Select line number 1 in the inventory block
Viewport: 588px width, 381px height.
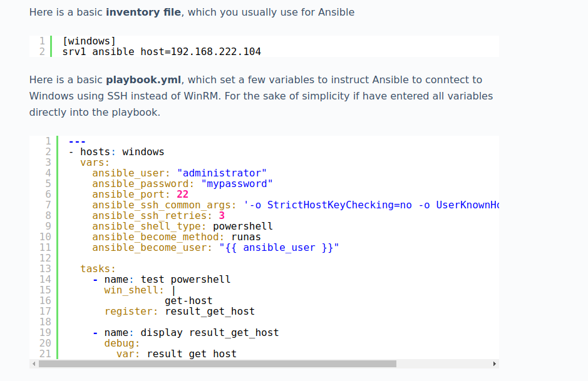tap(42, 40)
